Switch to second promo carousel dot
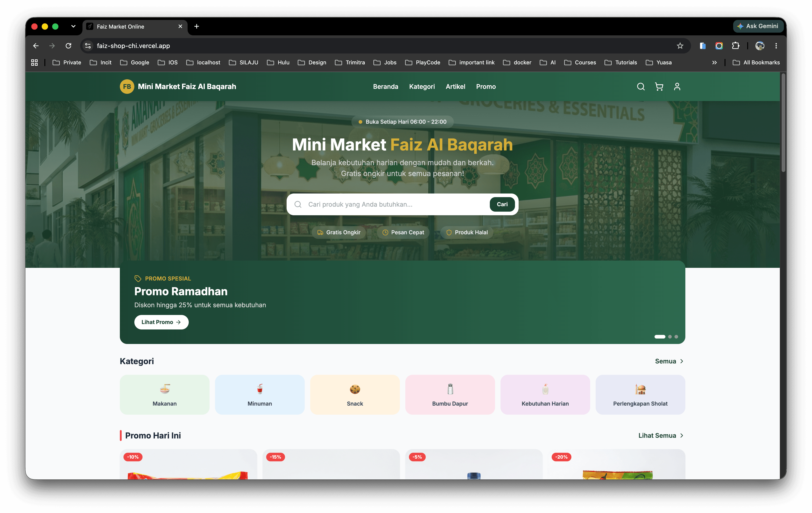812x513 pixels. pyautogui.click(x=670, y=337)
